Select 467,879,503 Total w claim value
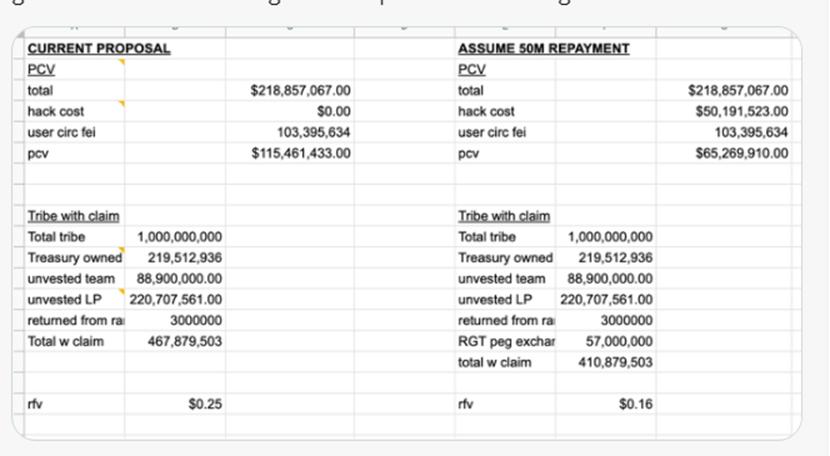Viewport: 830px width, 456px height. click(x=185, y=341)
